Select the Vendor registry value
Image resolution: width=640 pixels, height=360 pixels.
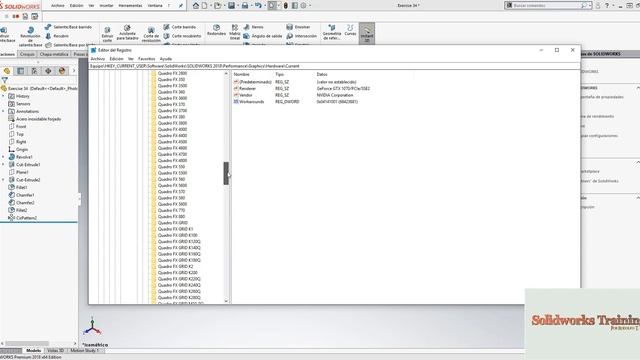(x=245, y=95)
